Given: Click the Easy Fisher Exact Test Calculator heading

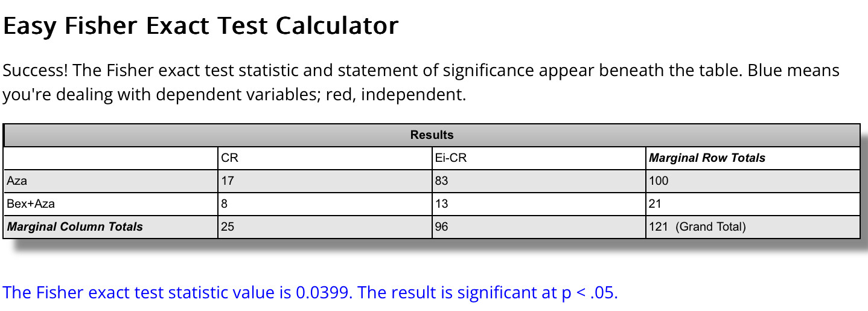Looking at the screenshot, I should pyautogui.click(x=200, y=26).
